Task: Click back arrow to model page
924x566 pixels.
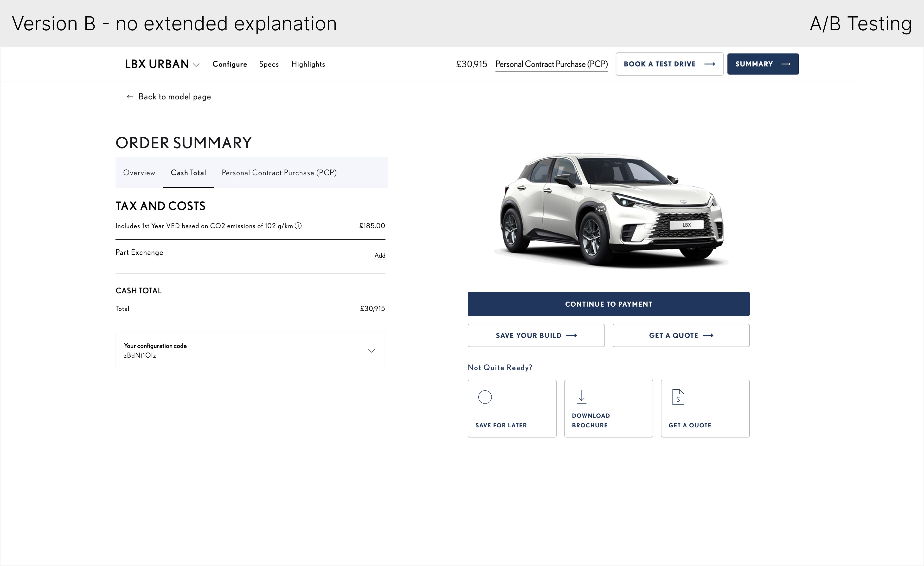Action: 130,97
